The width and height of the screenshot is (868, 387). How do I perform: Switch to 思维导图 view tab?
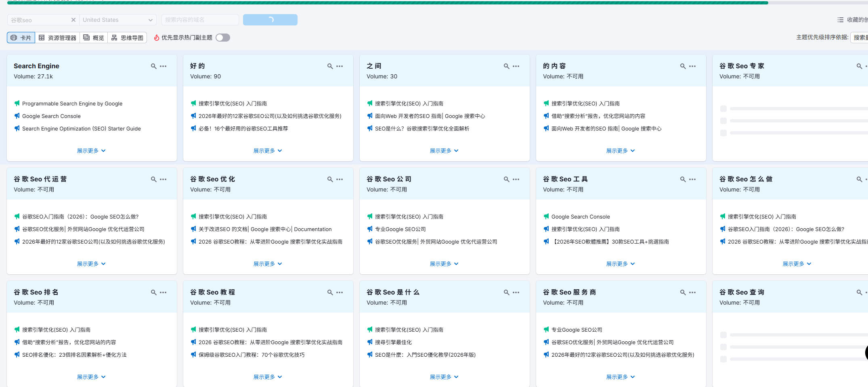click(127, 38)
